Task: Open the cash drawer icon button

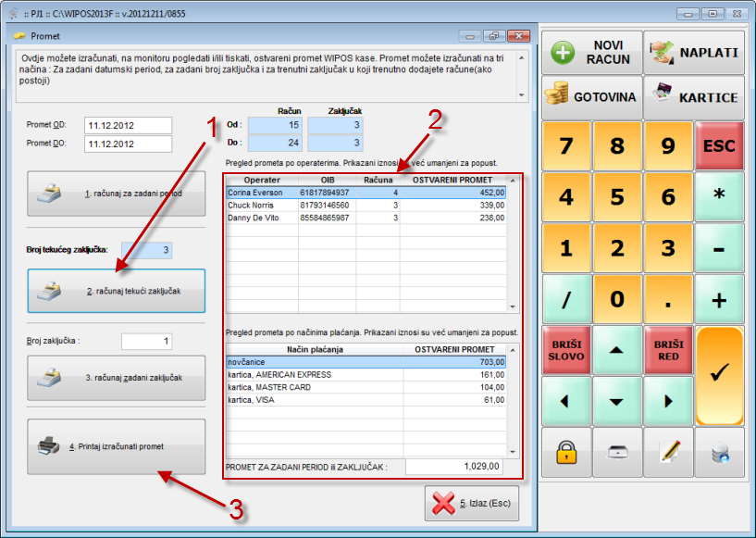Action: tap(617, 453)
